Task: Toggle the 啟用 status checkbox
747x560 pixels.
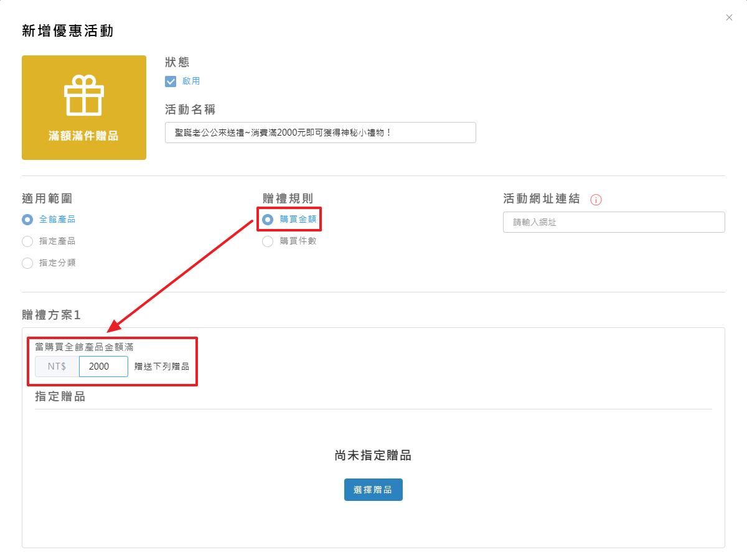Action: [171, 82]
